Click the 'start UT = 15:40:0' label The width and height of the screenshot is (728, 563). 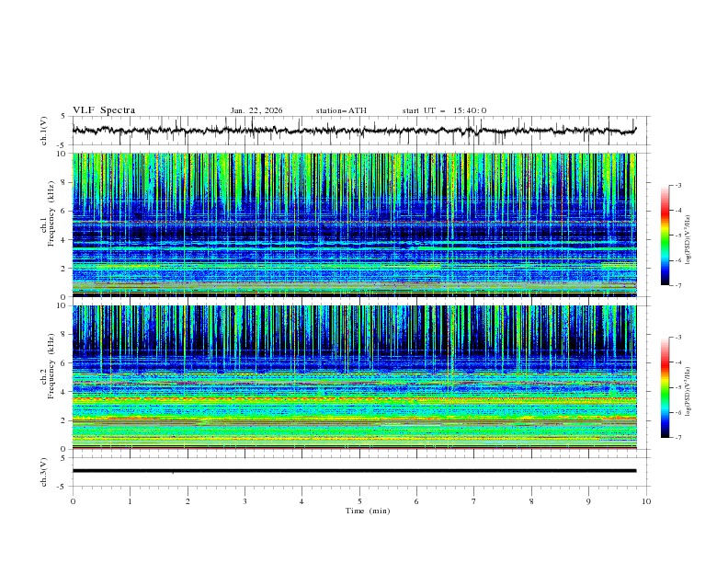[x=444, y=110]
